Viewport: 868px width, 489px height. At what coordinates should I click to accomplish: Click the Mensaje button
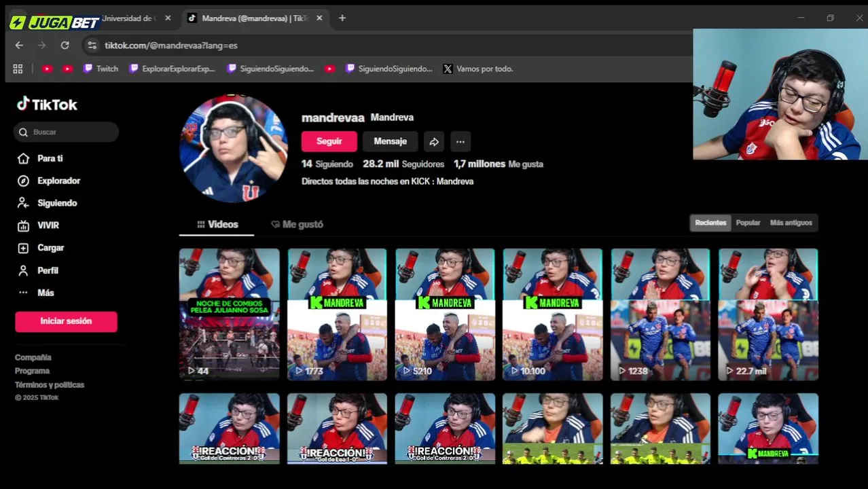point(390,141)
